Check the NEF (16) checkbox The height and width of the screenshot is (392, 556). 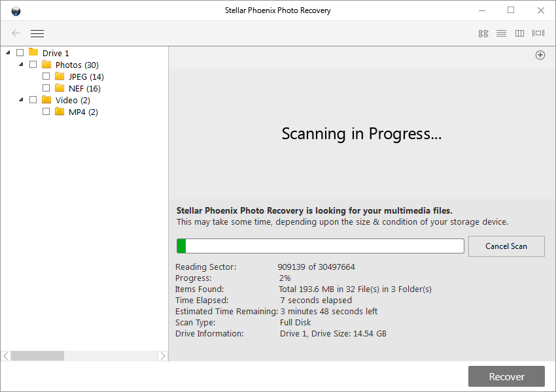point(46,88)
